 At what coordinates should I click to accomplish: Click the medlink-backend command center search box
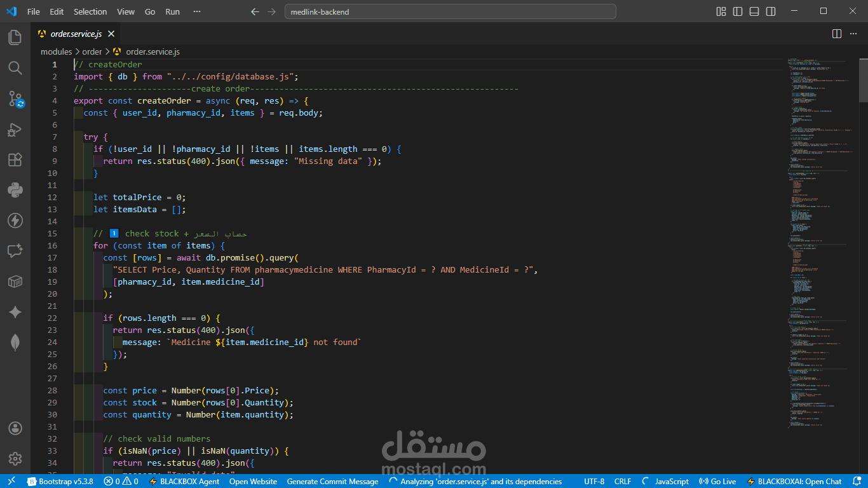[450, 11]
